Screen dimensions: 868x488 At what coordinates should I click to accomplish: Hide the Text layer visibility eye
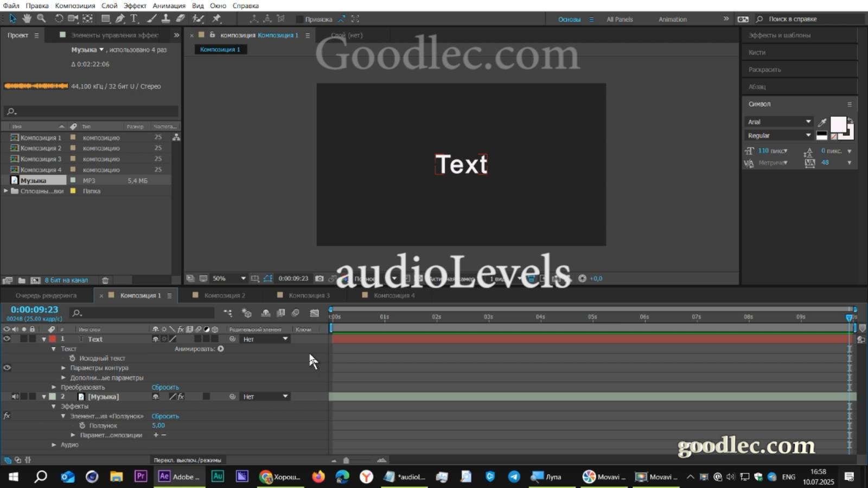8,338
